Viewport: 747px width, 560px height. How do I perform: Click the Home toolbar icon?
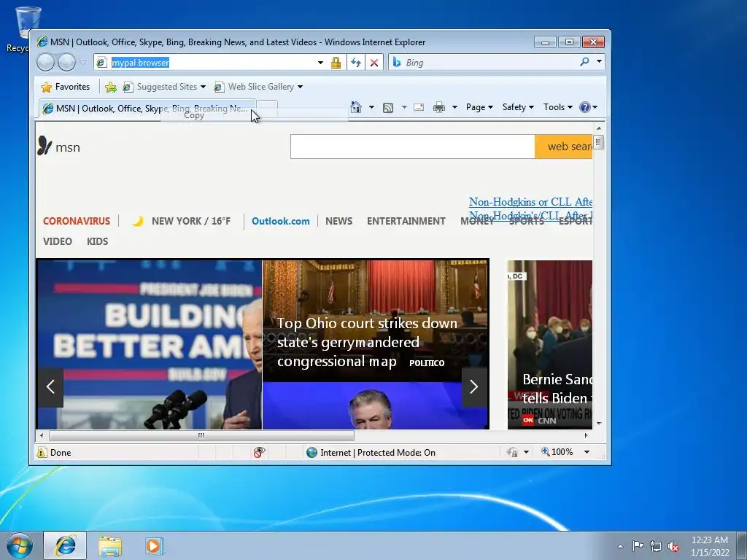click(x=356, y=107)
